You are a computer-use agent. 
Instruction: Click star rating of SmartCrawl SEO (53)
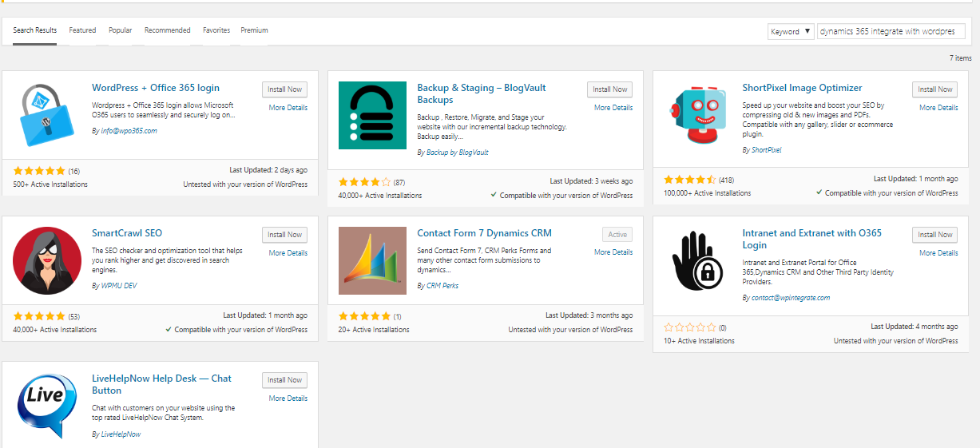coord(40,316)
